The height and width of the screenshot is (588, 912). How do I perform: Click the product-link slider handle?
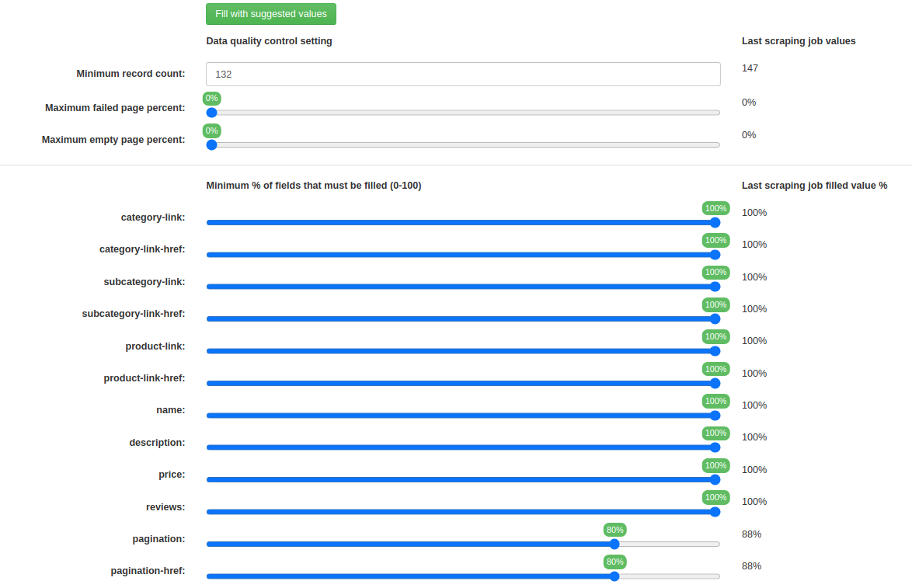(714, 350)
